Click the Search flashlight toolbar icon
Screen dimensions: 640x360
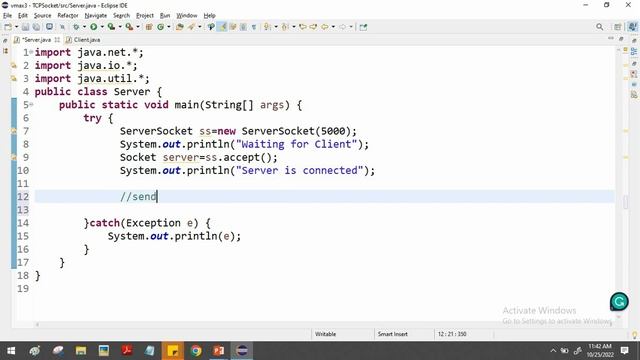(x=191, y=27)
